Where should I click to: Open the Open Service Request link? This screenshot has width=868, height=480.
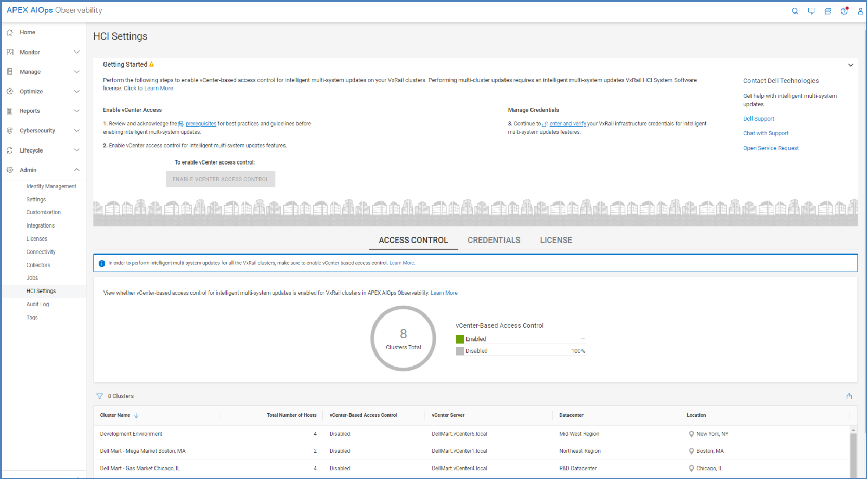click(771, 148)
